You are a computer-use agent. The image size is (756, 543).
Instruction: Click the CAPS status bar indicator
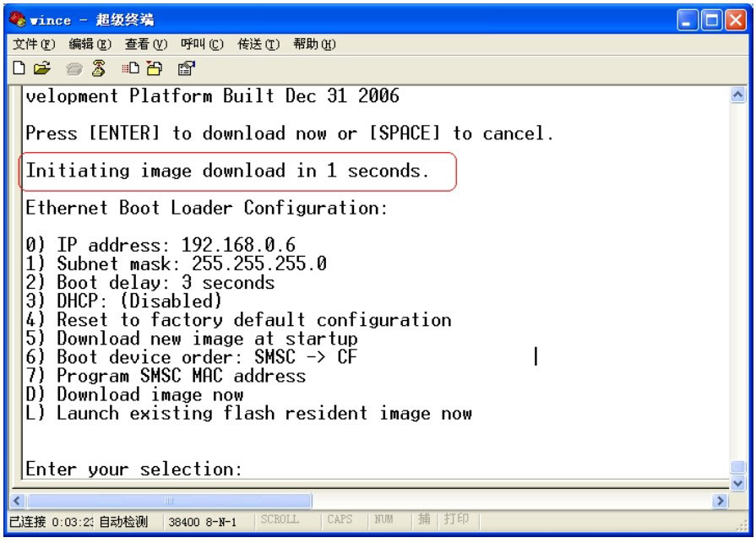tap(340, 519)
